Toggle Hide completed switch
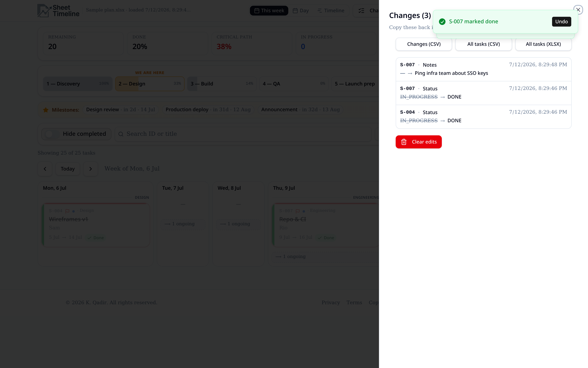Viewport: 588px width, 368px height. pos(52,134)
